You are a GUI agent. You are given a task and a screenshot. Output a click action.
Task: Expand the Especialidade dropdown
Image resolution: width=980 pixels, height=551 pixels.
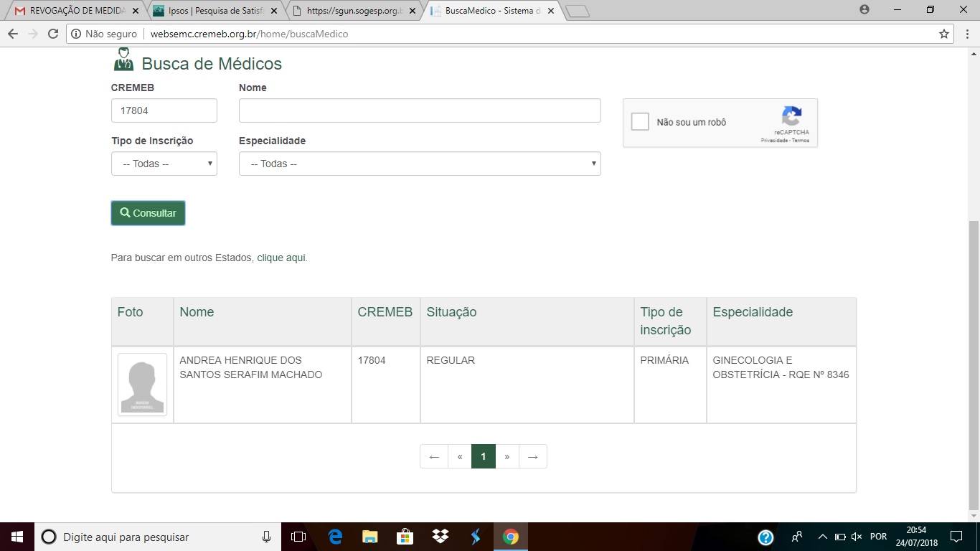(420, 164)
